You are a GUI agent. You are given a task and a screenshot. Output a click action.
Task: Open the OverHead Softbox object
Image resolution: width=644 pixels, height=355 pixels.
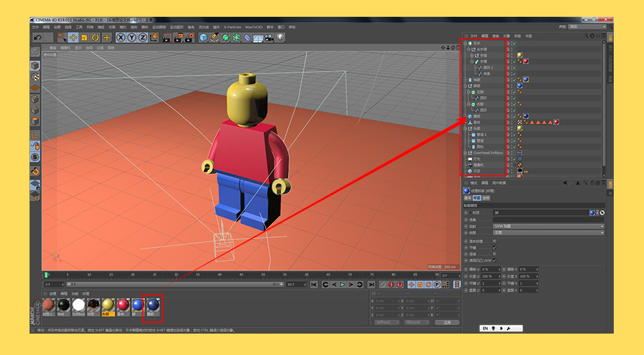point(488,153)
